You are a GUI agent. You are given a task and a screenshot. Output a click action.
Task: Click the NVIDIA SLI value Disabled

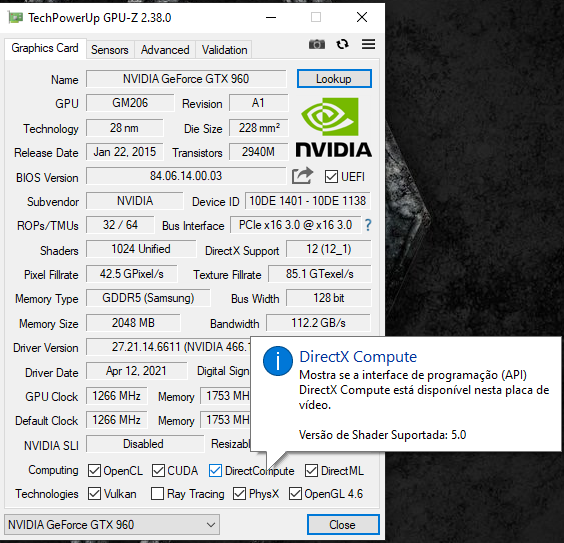tap(145, 444)
